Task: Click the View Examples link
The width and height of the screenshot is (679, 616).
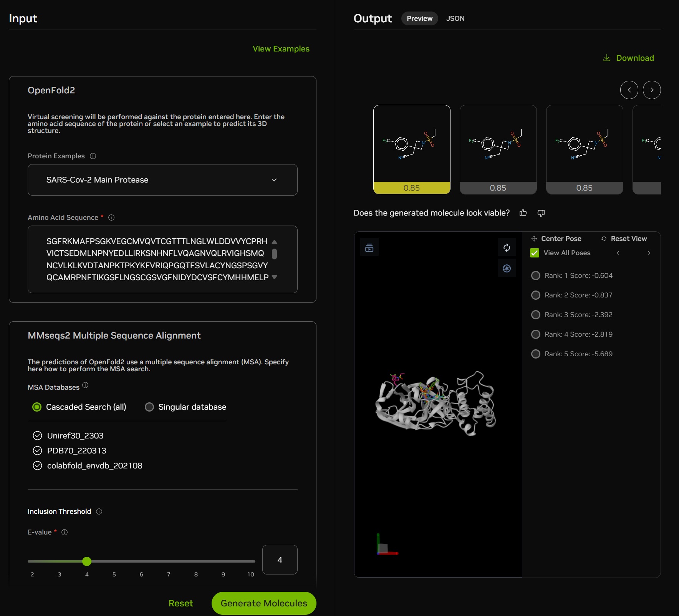Action: [x=281, y=49]
